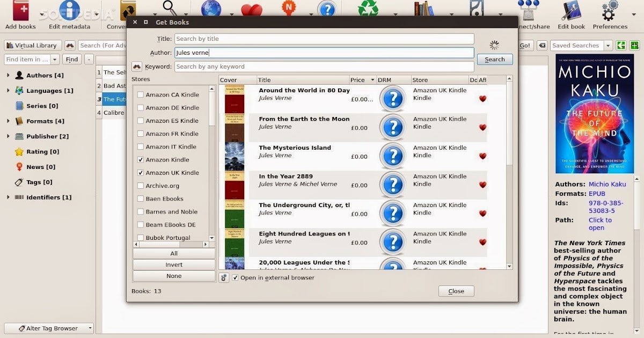The image size is (644, 338).
Task: Click the green arrow icon after Saved Searches
Action: click(x=621, y=46)
